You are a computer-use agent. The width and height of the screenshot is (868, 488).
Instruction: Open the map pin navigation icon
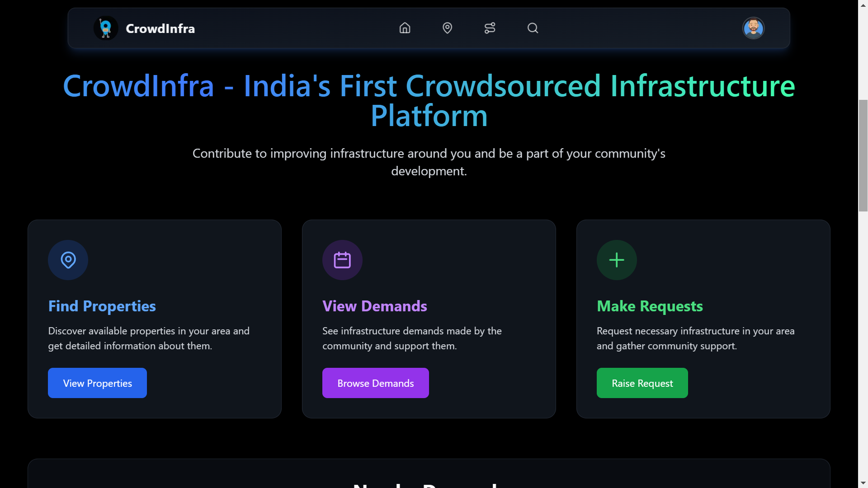point(447,28)
